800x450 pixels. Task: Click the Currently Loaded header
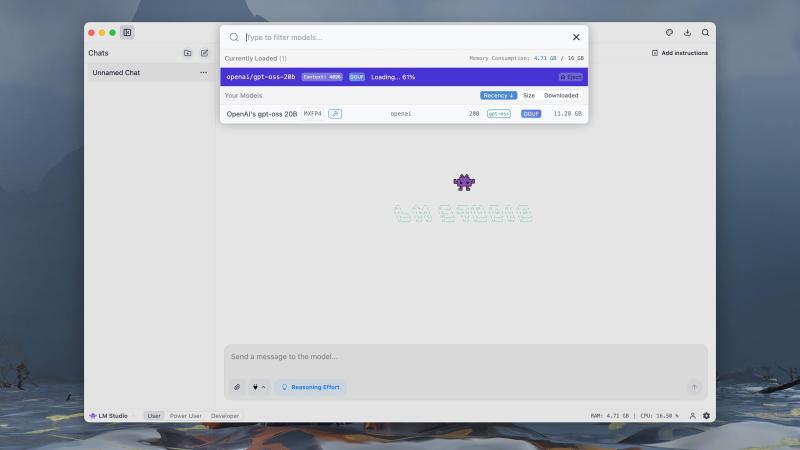[256, 58]
